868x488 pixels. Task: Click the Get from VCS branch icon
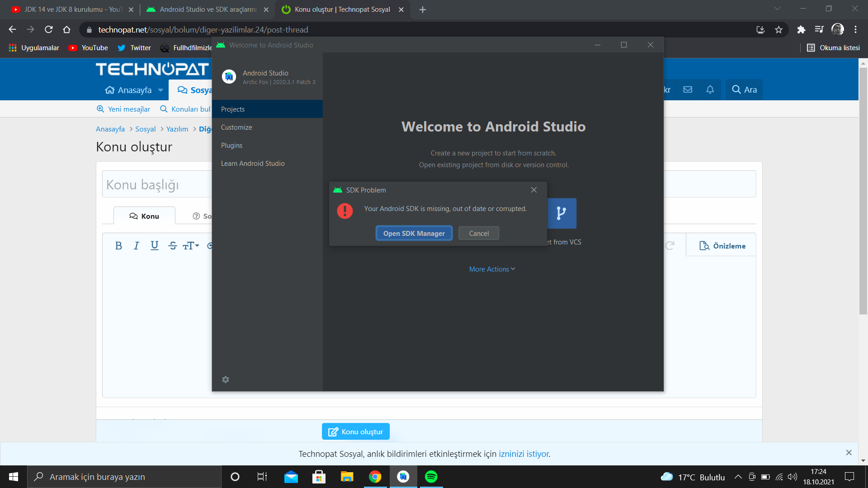point(561,213)
